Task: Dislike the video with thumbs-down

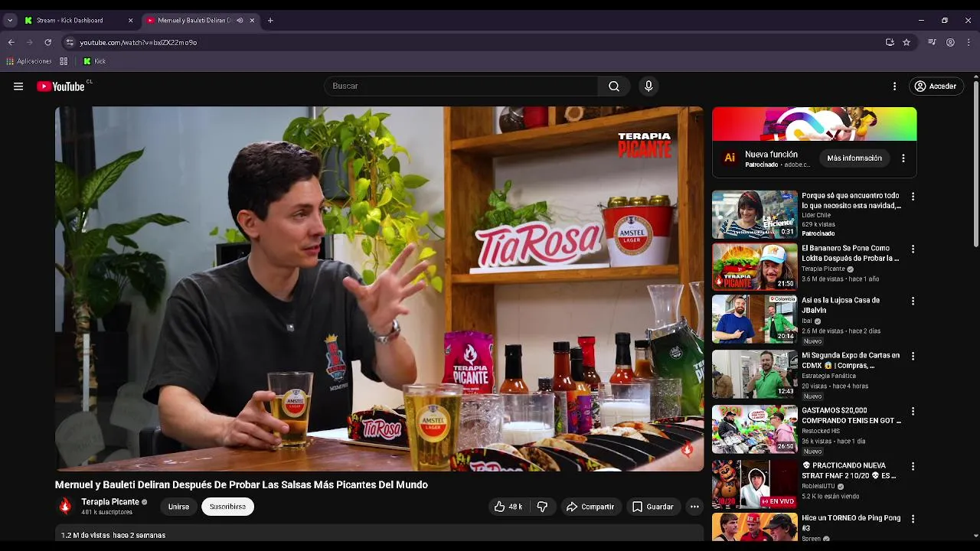Action: click(542, 507)
